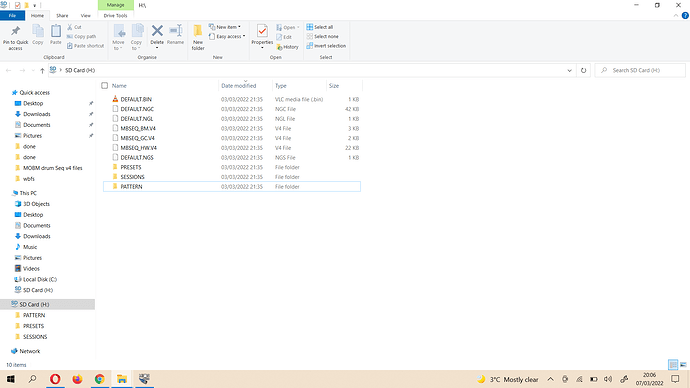Open the File menu
690x388 pixels.
(x=12, y=15)
